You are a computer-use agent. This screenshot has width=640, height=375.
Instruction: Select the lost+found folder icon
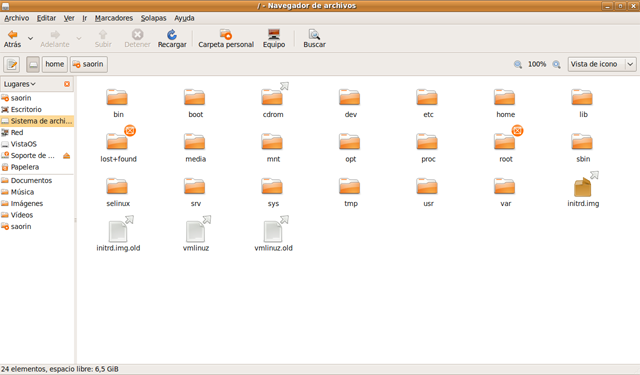tap(117, 142)
